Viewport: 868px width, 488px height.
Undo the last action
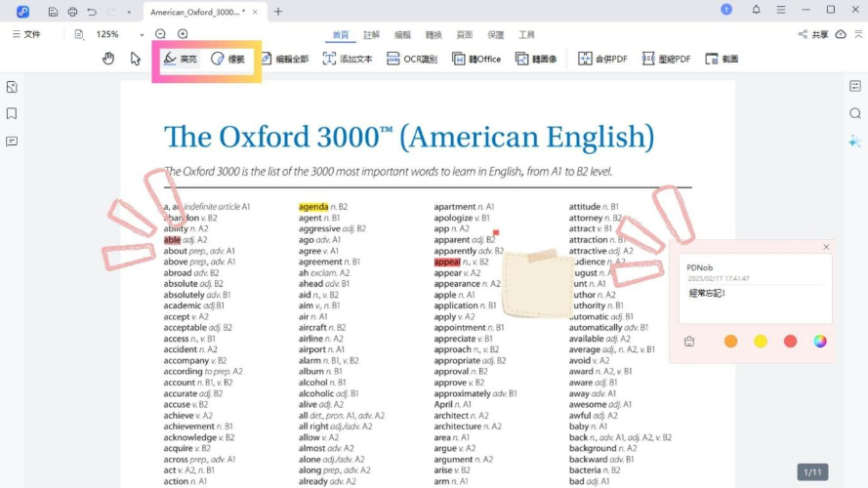pos(92,12)
